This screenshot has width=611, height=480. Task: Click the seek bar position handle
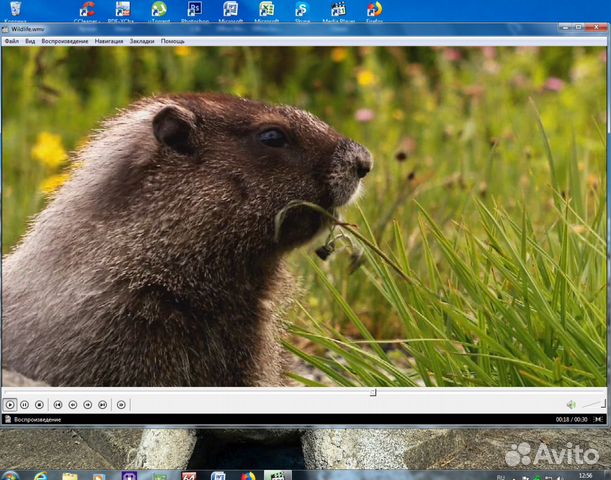tap(373, 392)
